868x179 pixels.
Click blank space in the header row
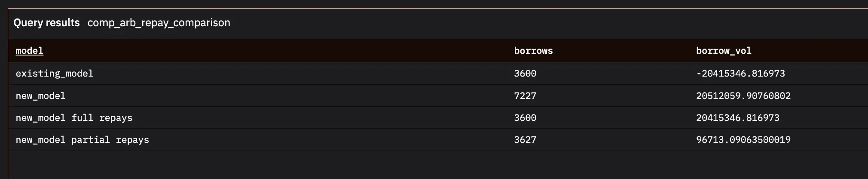(x=279, y=51)
